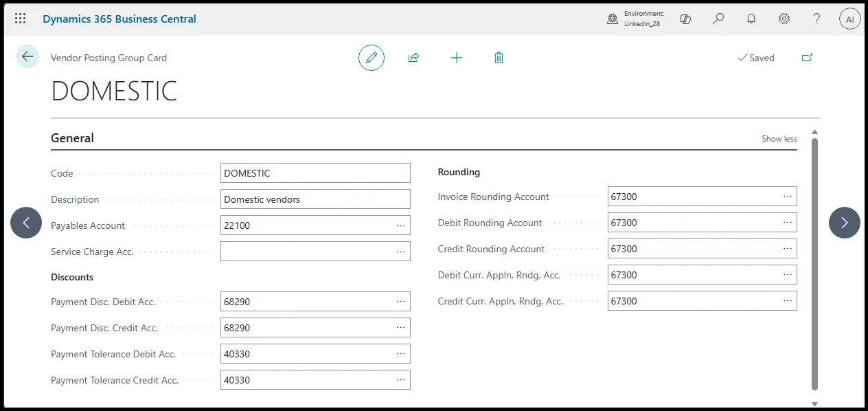Delete record with trash can icon
This screenshot has height=411, width=868.
[x=499, y=58]
